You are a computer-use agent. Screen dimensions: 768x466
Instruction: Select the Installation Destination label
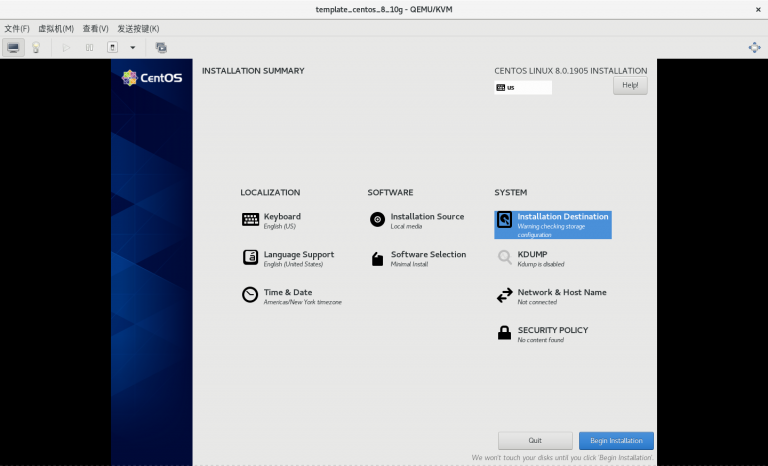(563, 216)
